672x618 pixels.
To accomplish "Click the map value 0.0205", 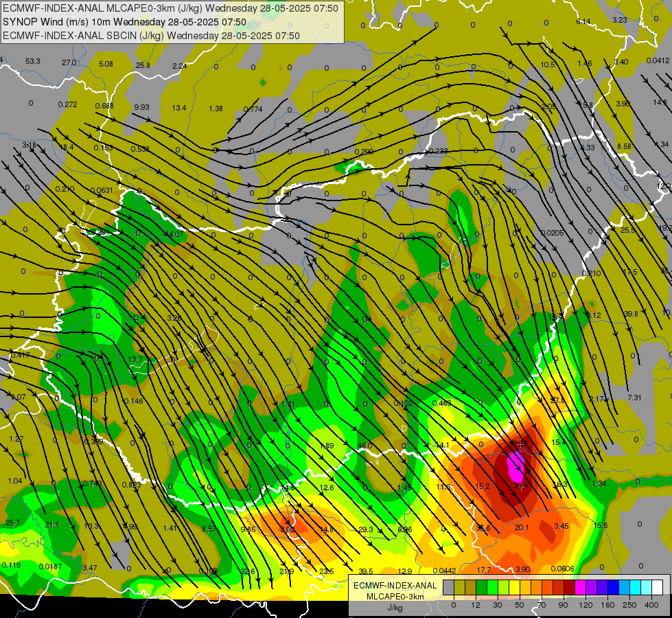I will tap(552, 233).
